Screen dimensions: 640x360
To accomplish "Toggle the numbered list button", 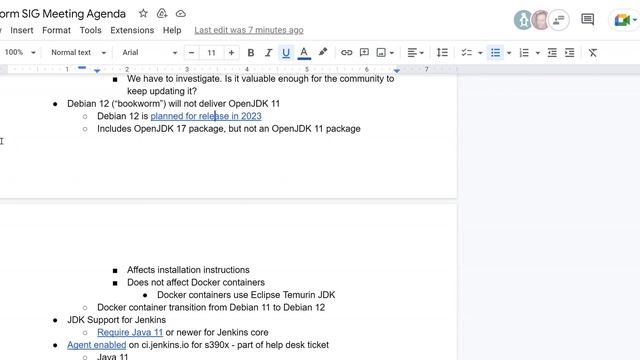I will (x=524, y=52).
